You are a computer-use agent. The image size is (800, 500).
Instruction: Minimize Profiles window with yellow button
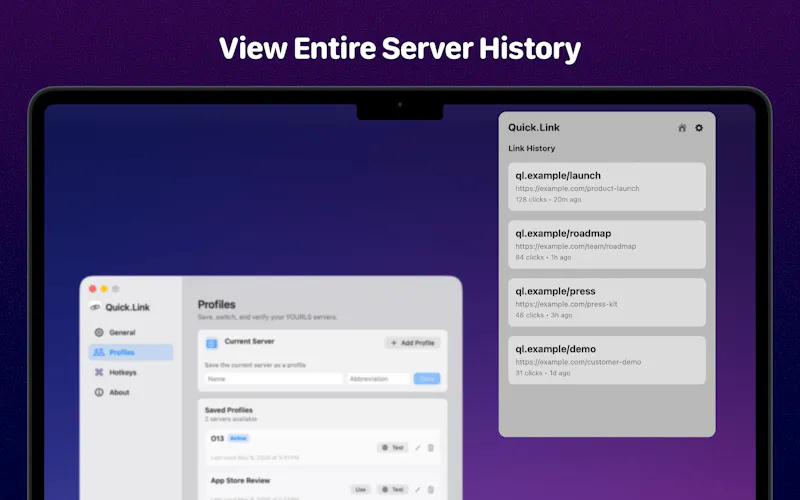tap(104, 289)
